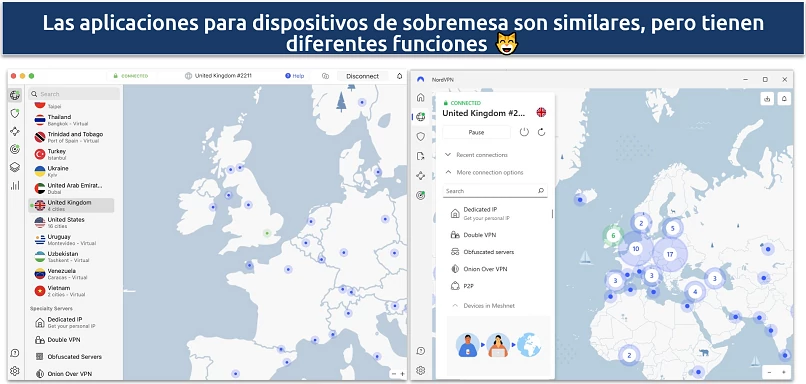Open settings gear in Windows NordVPN sidebar
Screen dimensions: 806x384
coord(420,370)
